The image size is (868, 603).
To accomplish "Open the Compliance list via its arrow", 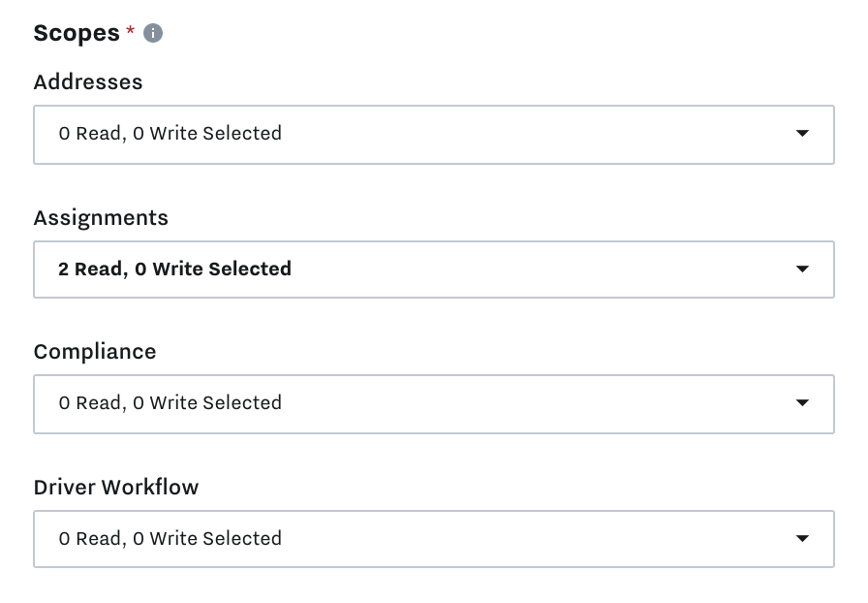I will click(x=802, y=403).
